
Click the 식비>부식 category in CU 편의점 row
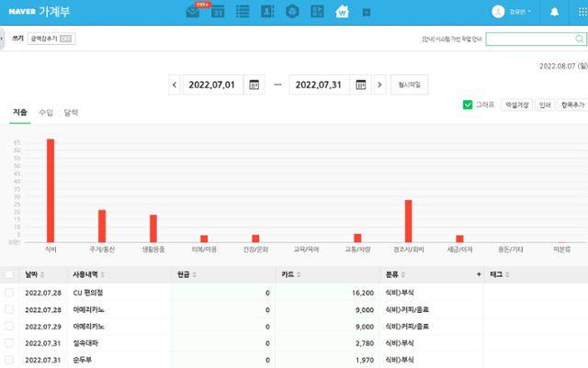tap(400, 293)
